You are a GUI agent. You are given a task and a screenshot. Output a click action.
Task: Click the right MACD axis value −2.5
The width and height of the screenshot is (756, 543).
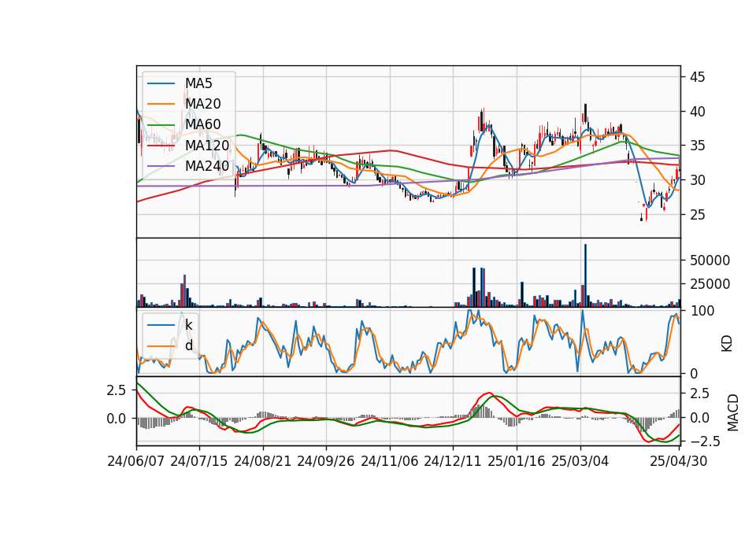point(704,441)
